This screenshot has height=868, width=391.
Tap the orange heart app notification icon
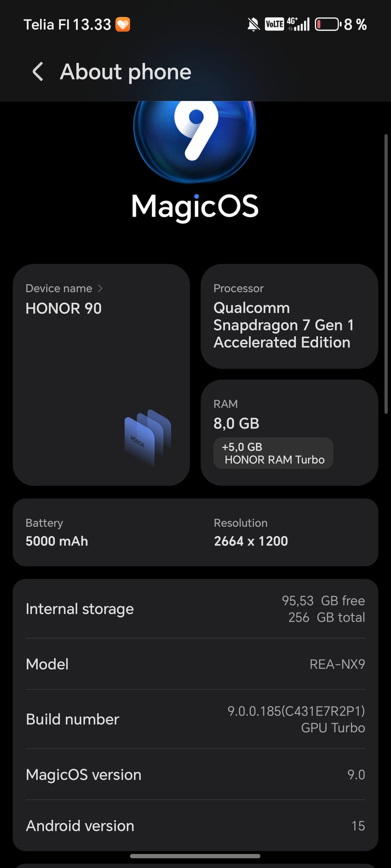123,24
